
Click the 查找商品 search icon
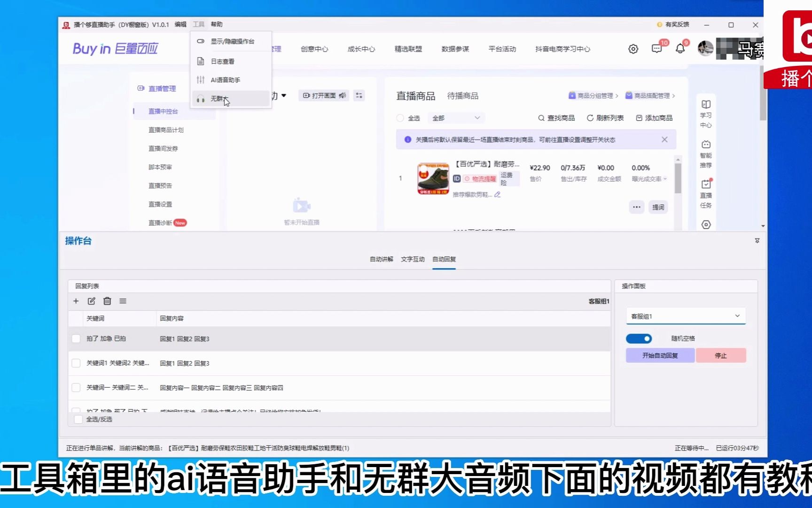(x=541, y=118)
